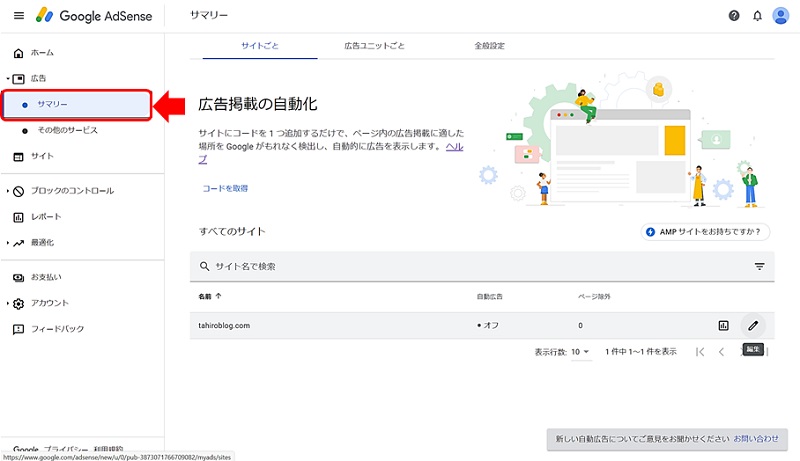This screenshot has height=461, width=800.
Task: Click the 1 件中 1～1 件を表示 text
Action: [641, 352]
